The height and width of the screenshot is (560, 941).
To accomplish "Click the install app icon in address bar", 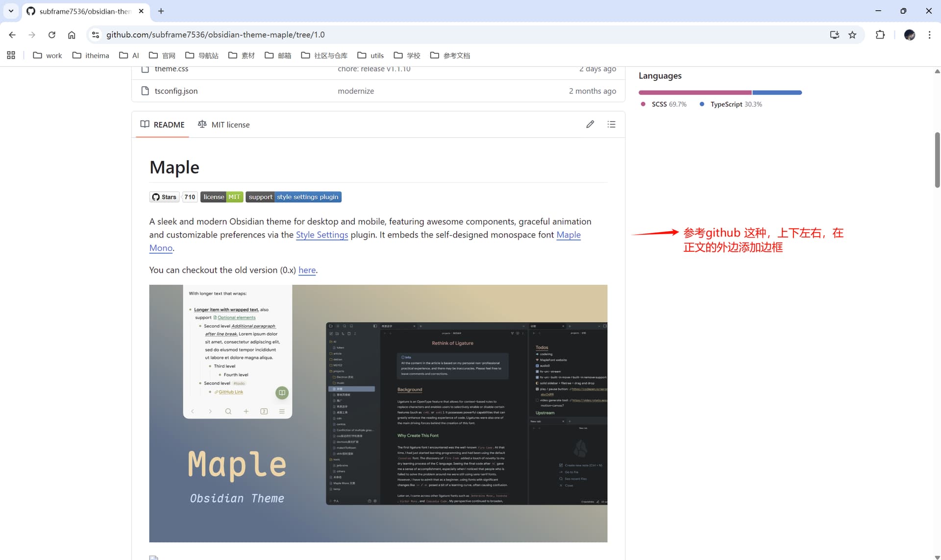I will (x=834, y=35).
